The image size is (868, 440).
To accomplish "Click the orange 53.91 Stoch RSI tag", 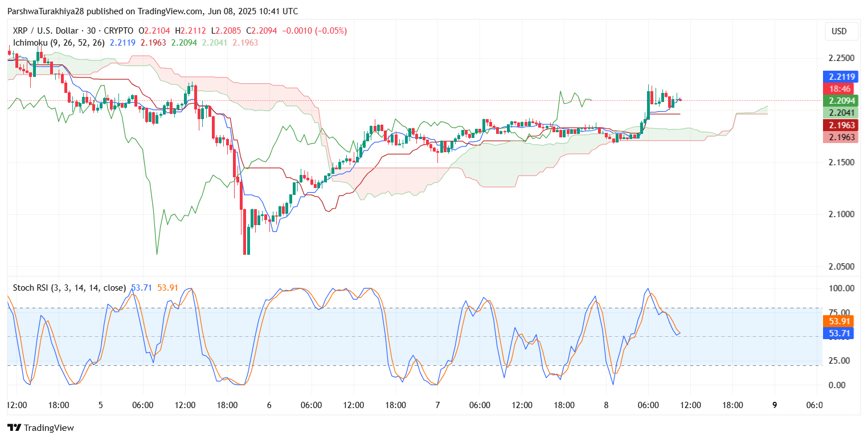I will (x=840, y=321).
